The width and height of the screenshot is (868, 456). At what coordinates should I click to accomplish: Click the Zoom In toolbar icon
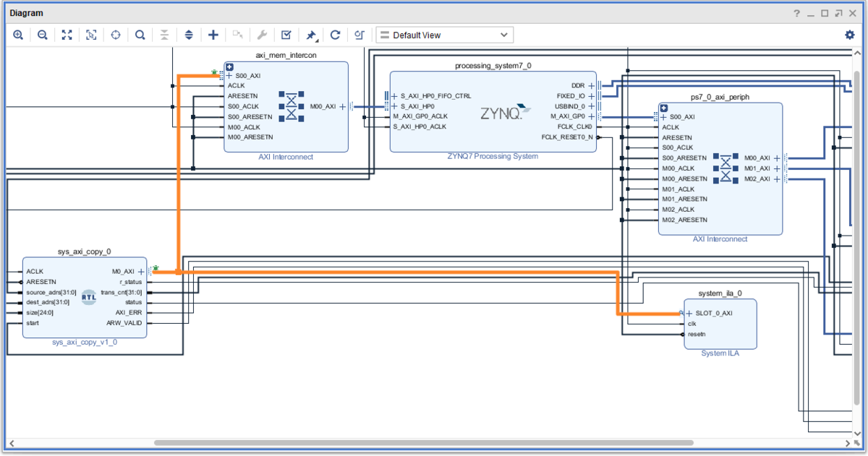(x=18, y=35)
